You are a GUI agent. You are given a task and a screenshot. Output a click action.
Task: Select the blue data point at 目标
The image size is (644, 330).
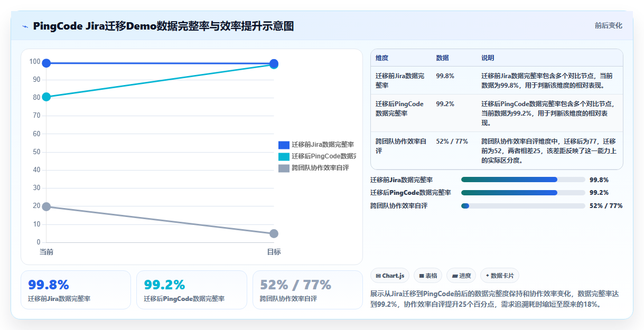pyautogui.click(x=274, y=63)
